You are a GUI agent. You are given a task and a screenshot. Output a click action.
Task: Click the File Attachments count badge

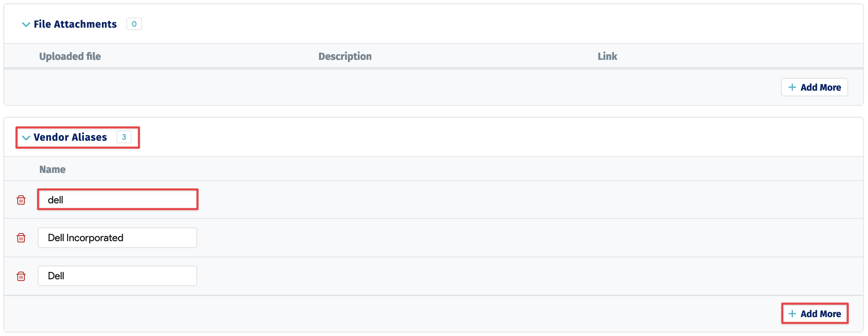pos(134,24)
